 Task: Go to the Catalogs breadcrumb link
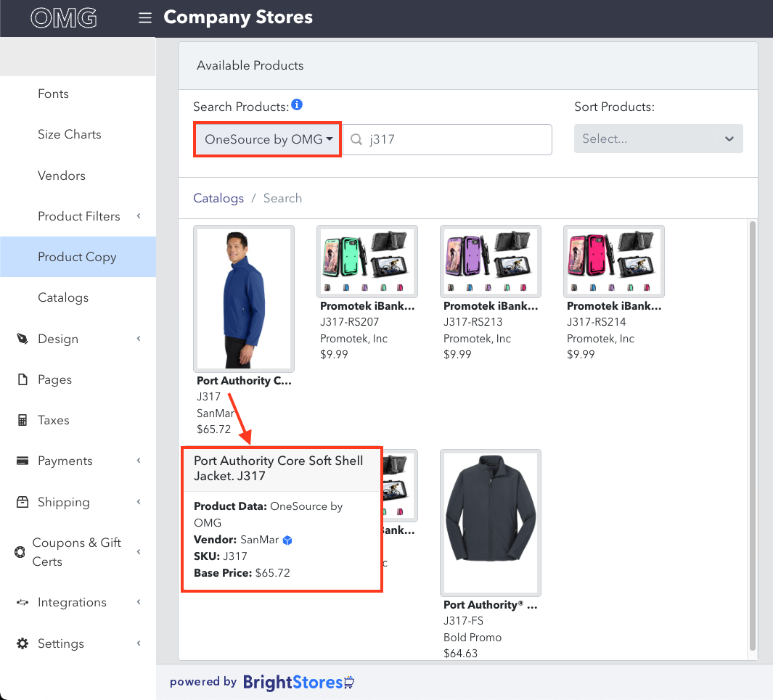pos(218,198)
